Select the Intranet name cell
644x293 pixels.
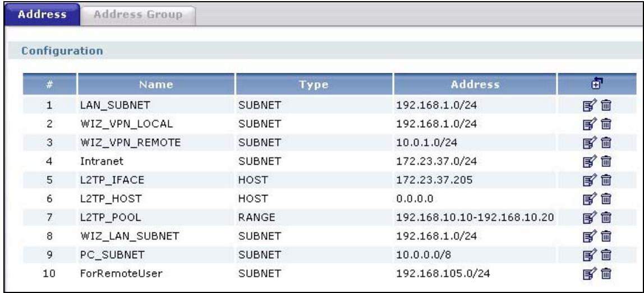pyautogui.click(x=155, y=162)
